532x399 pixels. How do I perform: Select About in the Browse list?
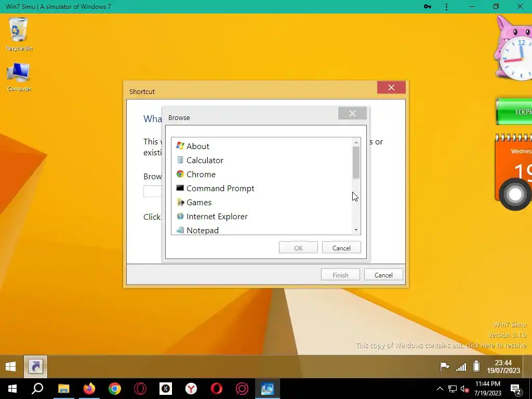(x=263, y=146)
